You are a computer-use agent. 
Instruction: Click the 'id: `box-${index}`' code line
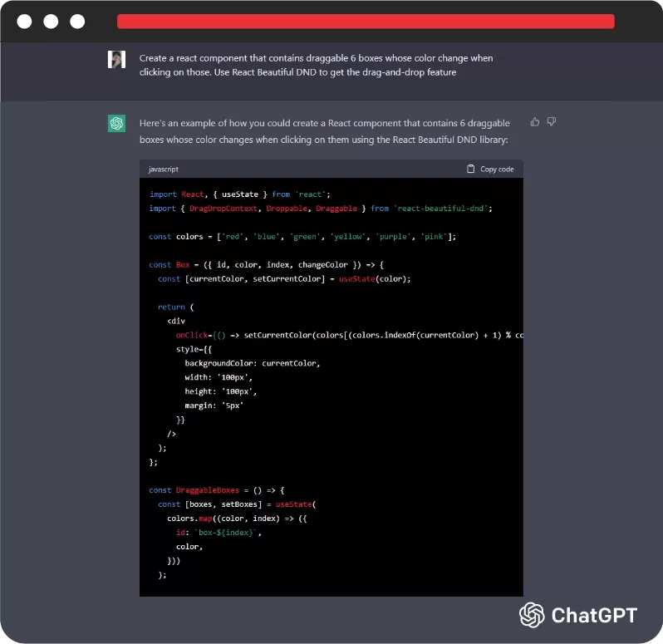pos(219,533)
